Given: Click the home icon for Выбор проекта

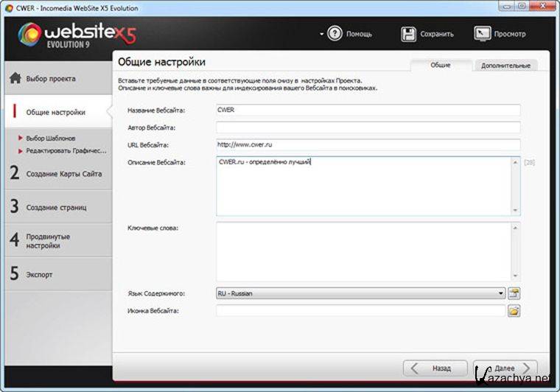Looking at the screenshot, I should pyautogui.click(x=14, y=79).
